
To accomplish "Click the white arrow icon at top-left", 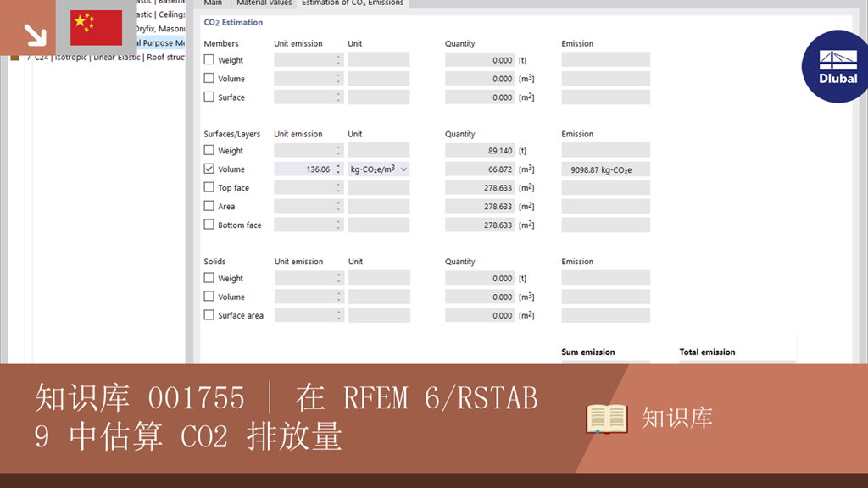I will click(x=35, y=35).
